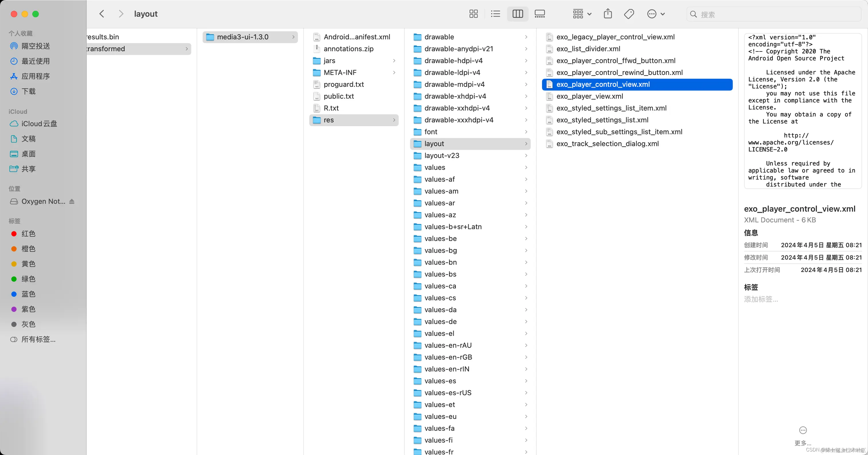Expand the drawable-hdpi-v4 folder
This screenshot has height=455, width=868.
tap(453, 61)
